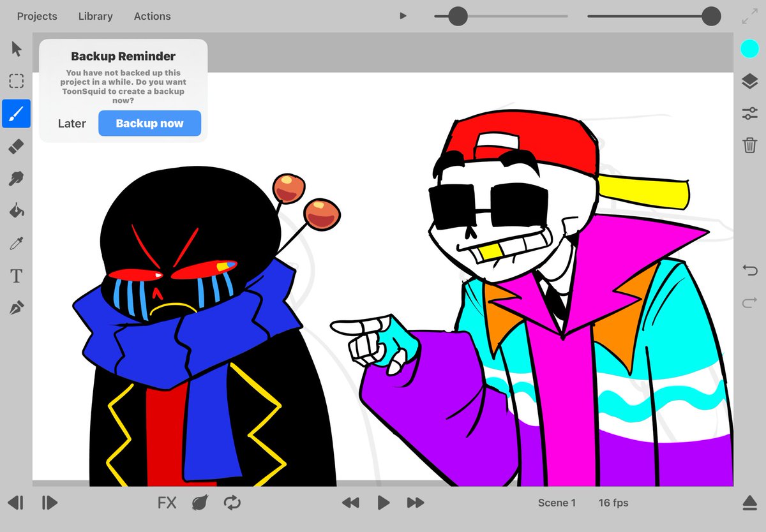The image size is (766, 532).
Task: Undo the last action
Action: pos(750,270)
